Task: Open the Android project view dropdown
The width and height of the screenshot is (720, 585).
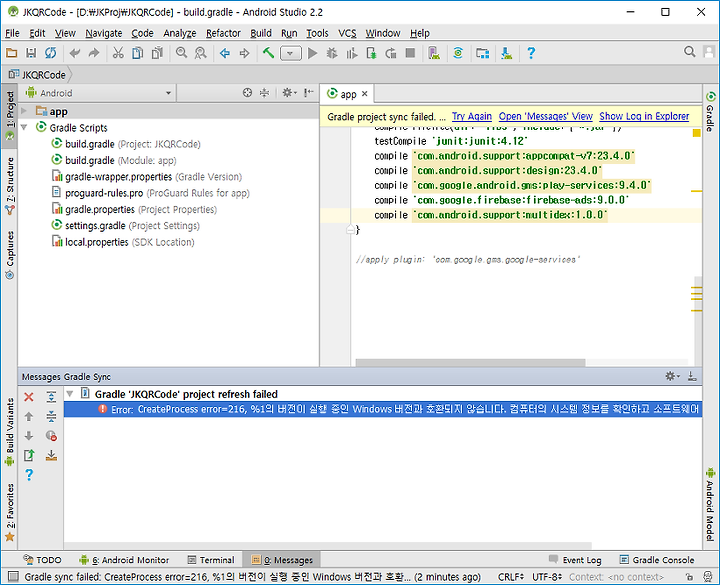Action: coord(99,93)
